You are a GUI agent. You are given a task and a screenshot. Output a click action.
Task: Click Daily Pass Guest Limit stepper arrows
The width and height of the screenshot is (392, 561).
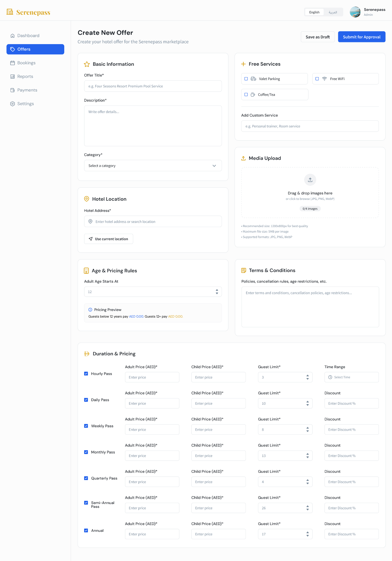click(307, 403)
